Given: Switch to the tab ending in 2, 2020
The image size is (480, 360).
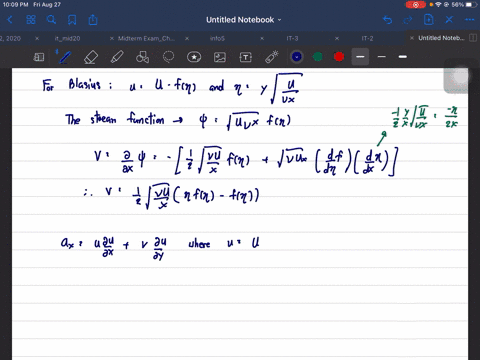Looking at the screenshot, I should (10, 38).
